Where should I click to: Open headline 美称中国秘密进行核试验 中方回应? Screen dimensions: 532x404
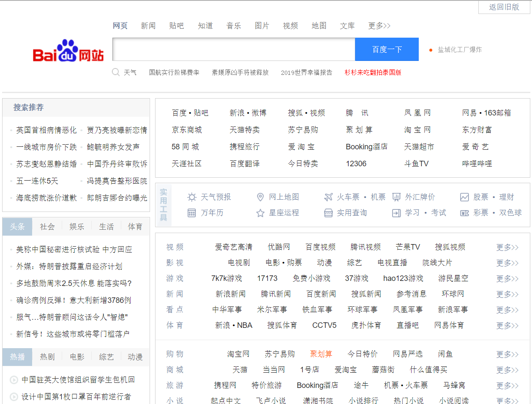click(74, 250)
